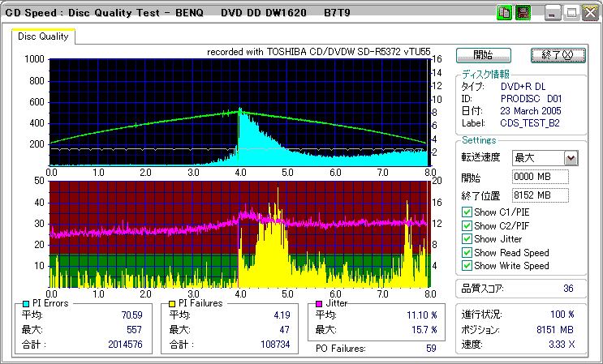Open the 転送速度 speed dropdown arrow
Screen dimensions: 603x364
point(571,158)
